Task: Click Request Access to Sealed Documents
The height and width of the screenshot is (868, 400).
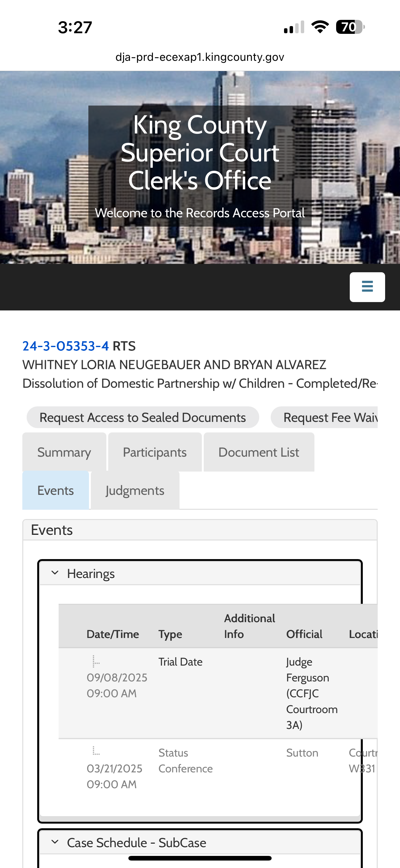Action: [x=143, y=418]
